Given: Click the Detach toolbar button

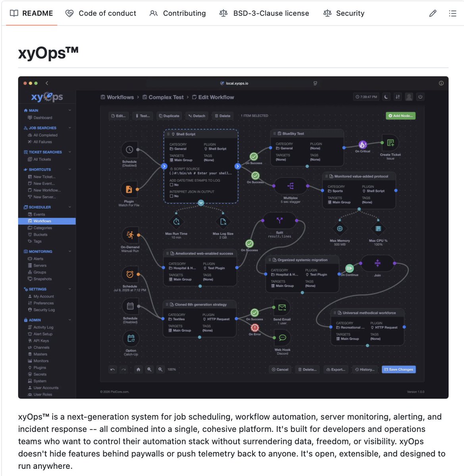Looking at the screenshot, I should point(197,116).
